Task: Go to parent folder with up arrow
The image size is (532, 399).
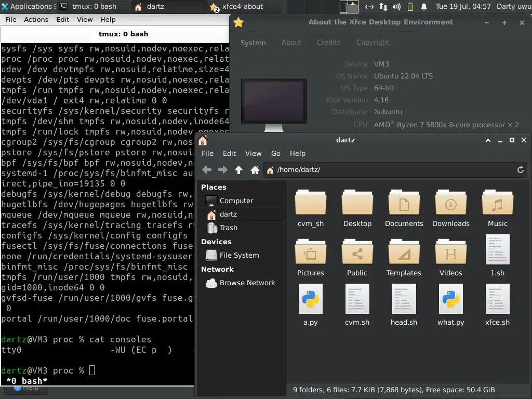Action: pos(238,170)
